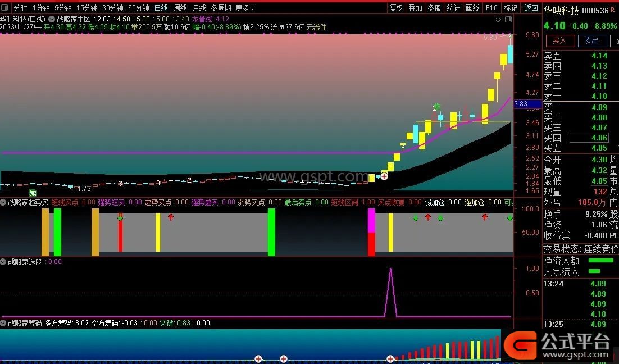Image resolution: width=619 pixels, height=364 pixels.
Task: Switch to the 周线 weekly chart
Action: point(180,8)
